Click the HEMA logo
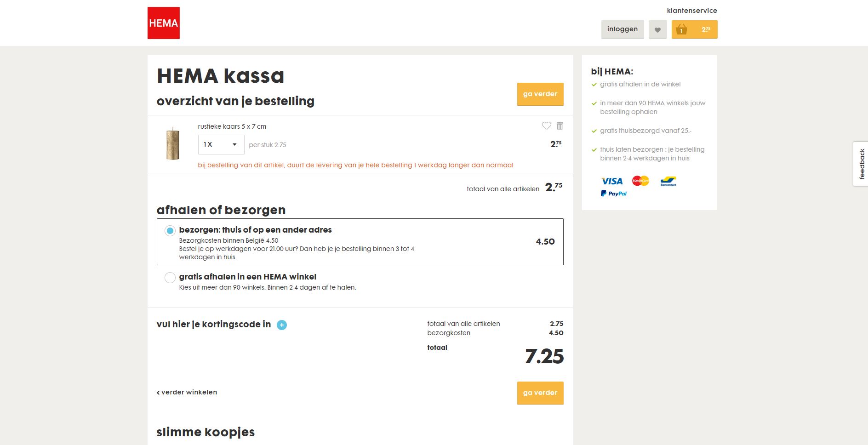Image resolution: width=868 pixels, height=445 pixels. [x=163, y=23]
